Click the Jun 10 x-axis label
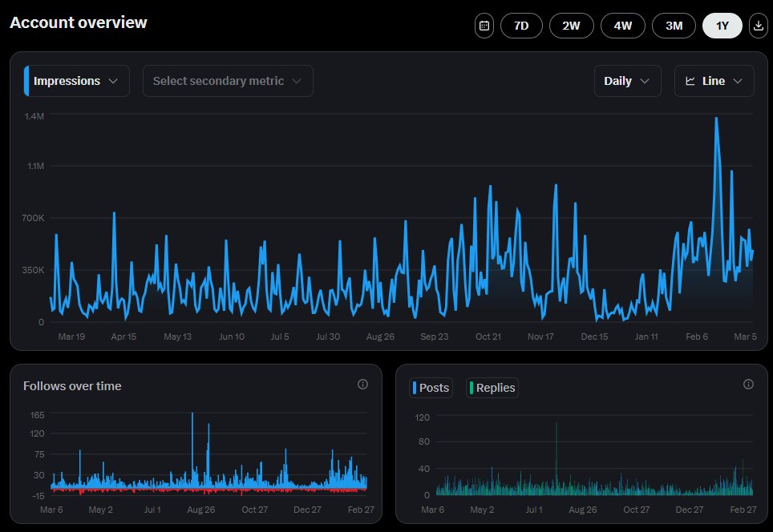The width and height of the screenshot is (773, 532). tap(232, 337)
